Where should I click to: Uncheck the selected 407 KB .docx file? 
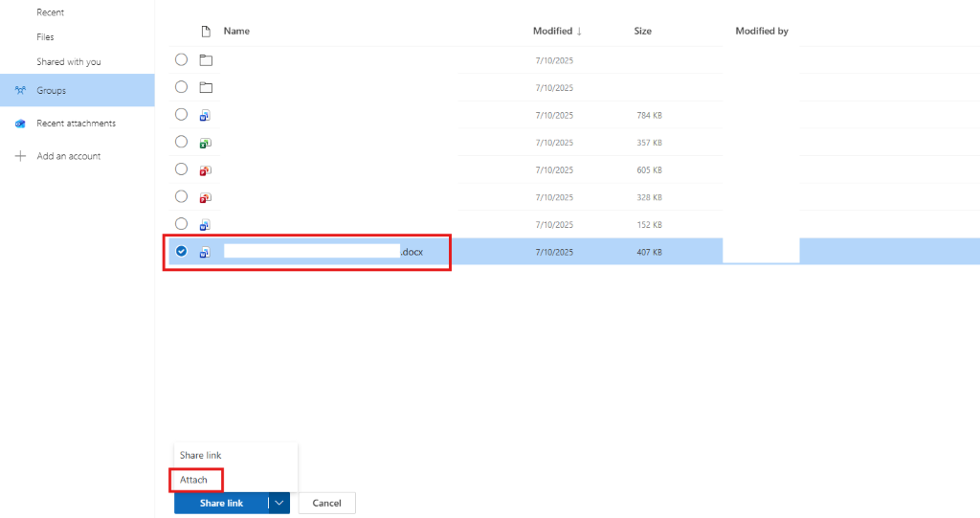coord(181,252)
